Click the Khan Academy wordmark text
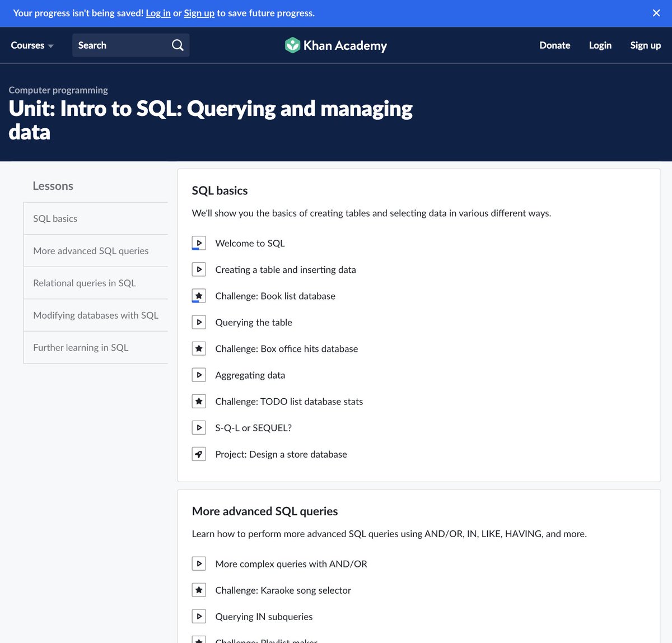 pyautogui.click(x=345, y=45)
